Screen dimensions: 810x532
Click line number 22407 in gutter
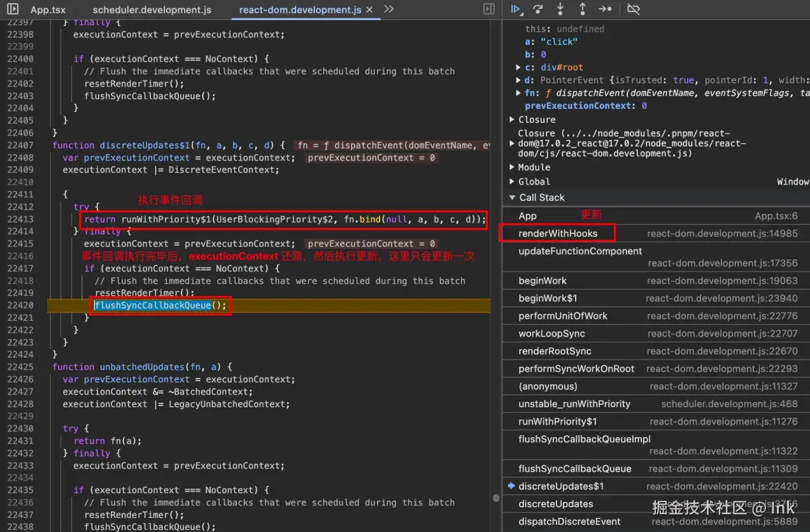click(20, 145)
